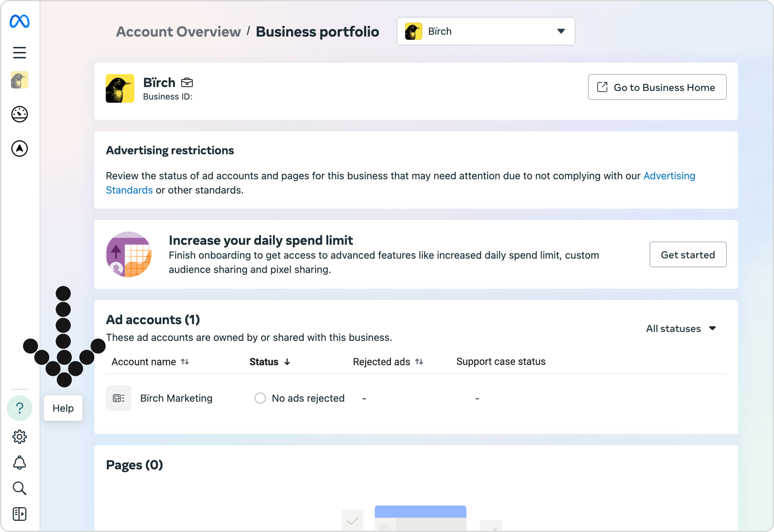
Task: Open Settings gear icon in sidebar
Action: (x=19, y=437)
